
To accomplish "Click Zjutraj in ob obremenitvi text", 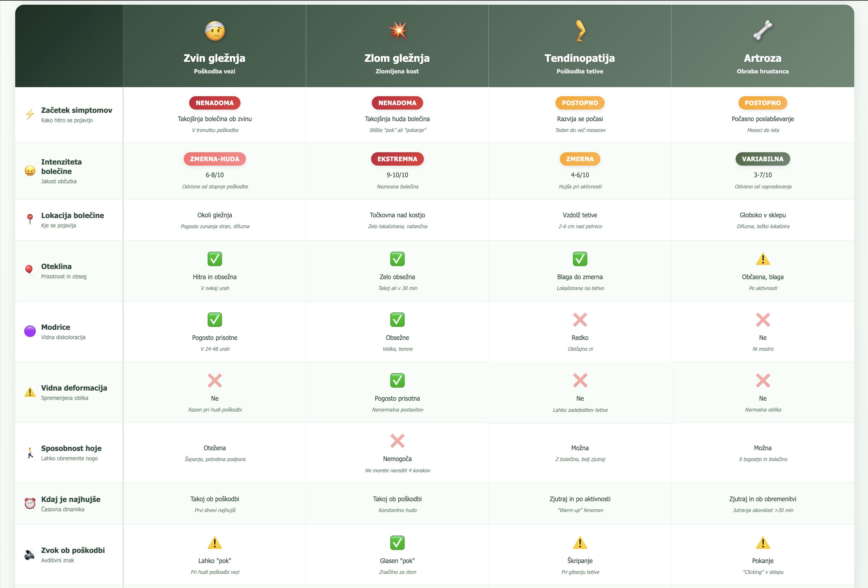I will tap(763, 499).
